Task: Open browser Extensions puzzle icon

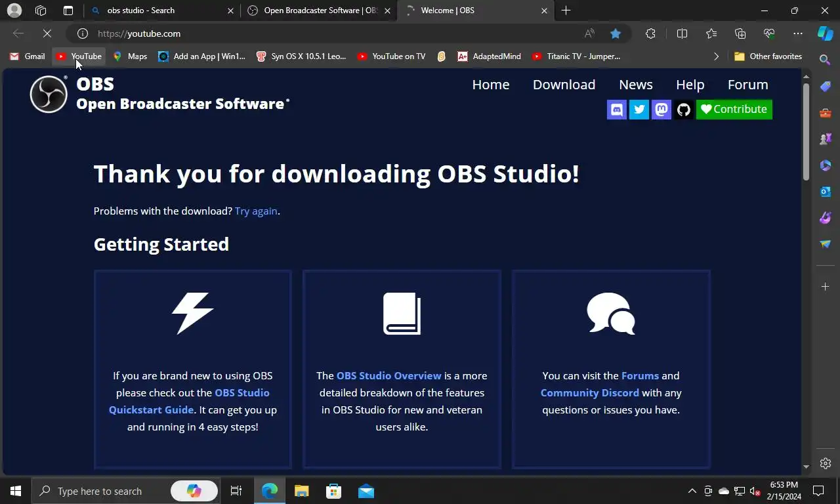Action: click(x=650, y=33)
